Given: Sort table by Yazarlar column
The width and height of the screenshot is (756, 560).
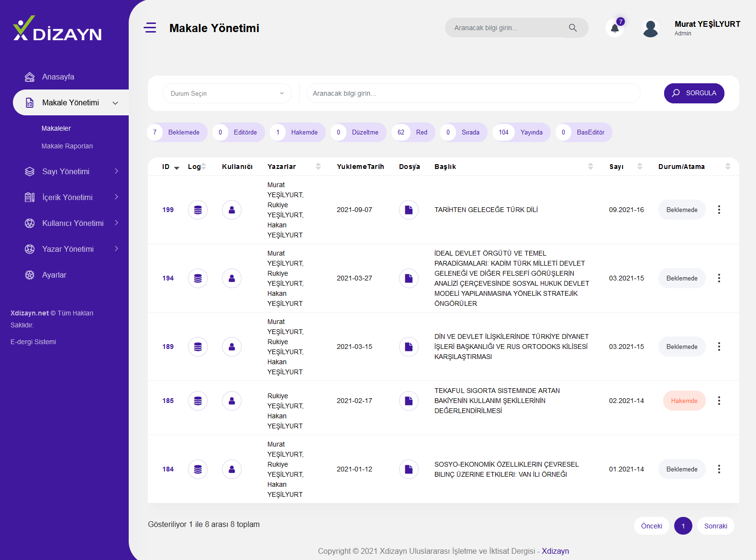Looking at the screenshot, I should point(294,167).
